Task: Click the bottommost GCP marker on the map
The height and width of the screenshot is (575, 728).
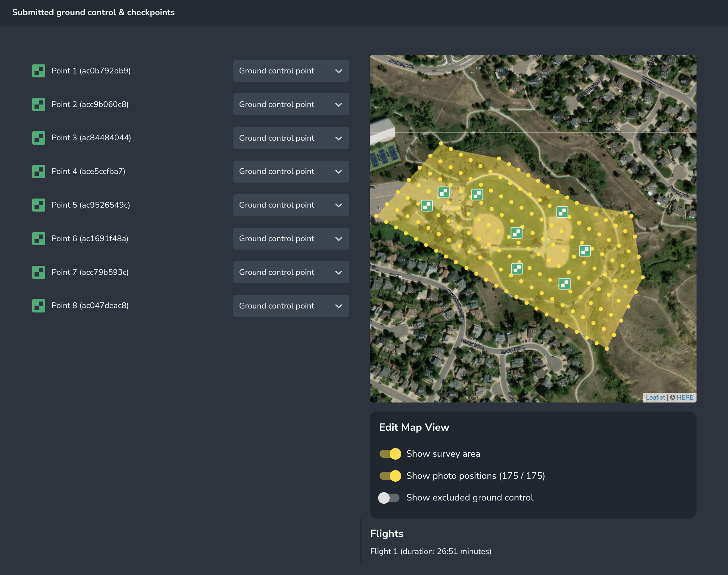Action: coord(564,284)
